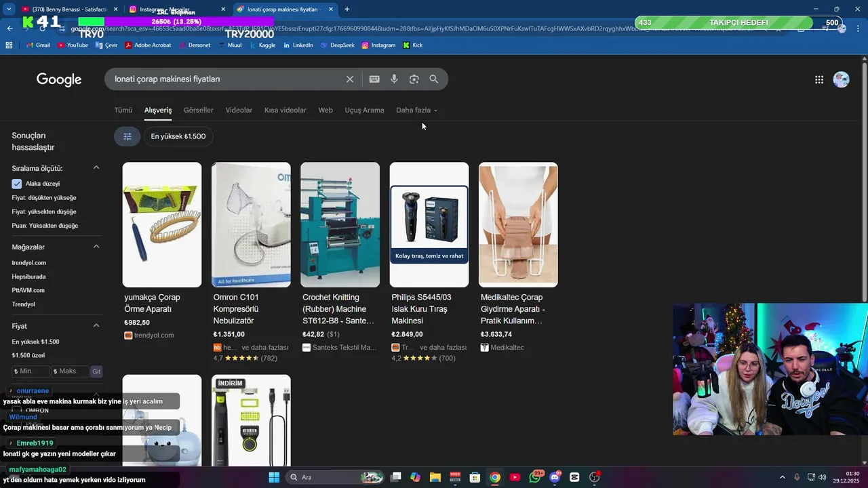The height and width of the screenshot is (488, 868).
Task: Go to the Google logo homepage
Action: [x=59, y=79]
